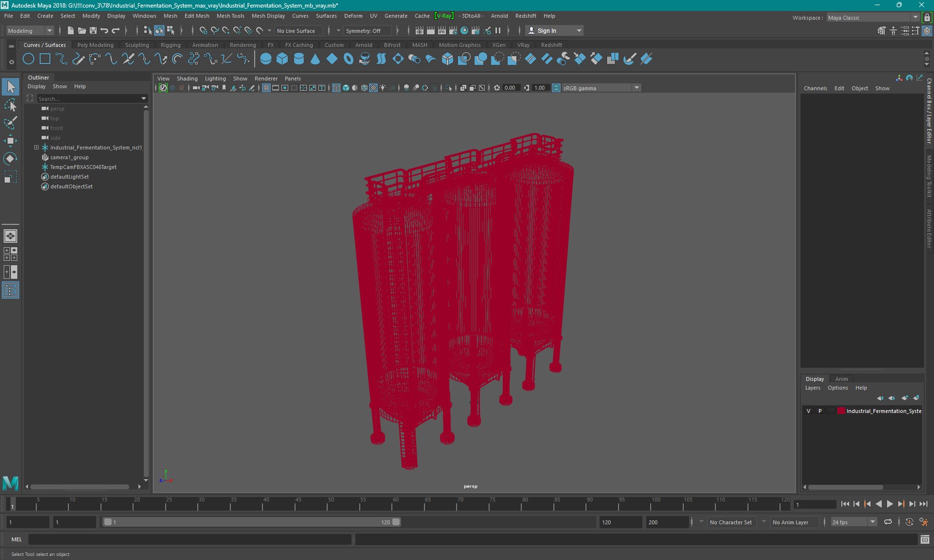The height and width of the screenshot is (560, 934).
Task: Switch to the Anim layer tab
Action: (842, 379)
